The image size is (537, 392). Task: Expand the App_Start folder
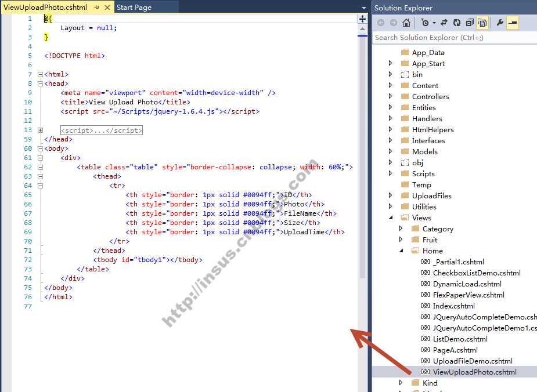coord(390,63)
